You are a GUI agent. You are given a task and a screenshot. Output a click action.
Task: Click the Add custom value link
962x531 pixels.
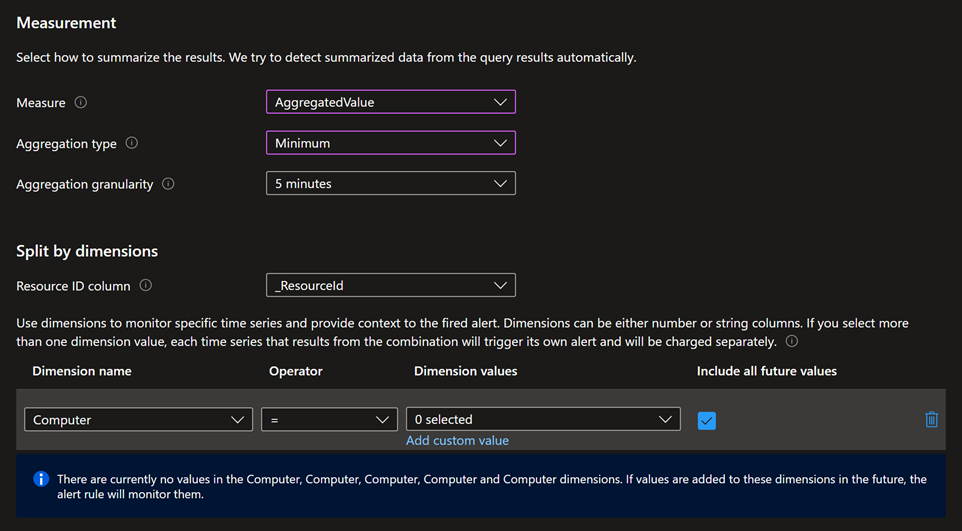(457, 441)
